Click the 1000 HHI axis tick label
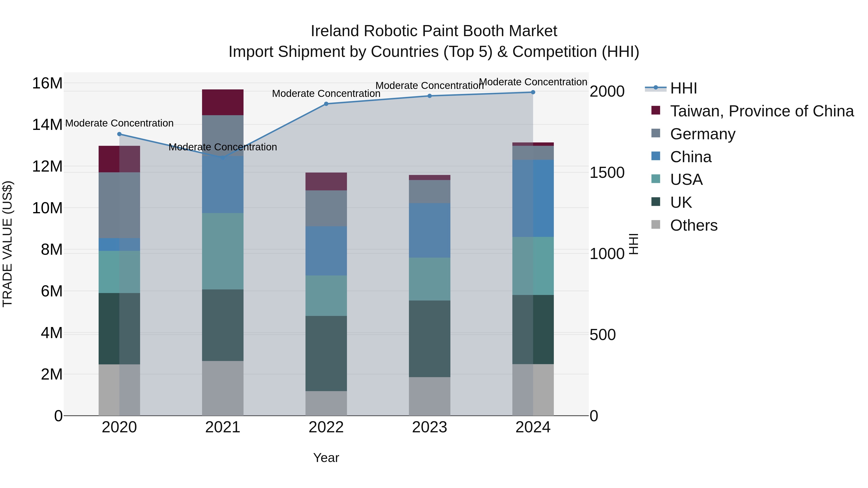Image resolution: width=868 pixels, height=488 pixels. pyautogui.click(x=607, y=254)
